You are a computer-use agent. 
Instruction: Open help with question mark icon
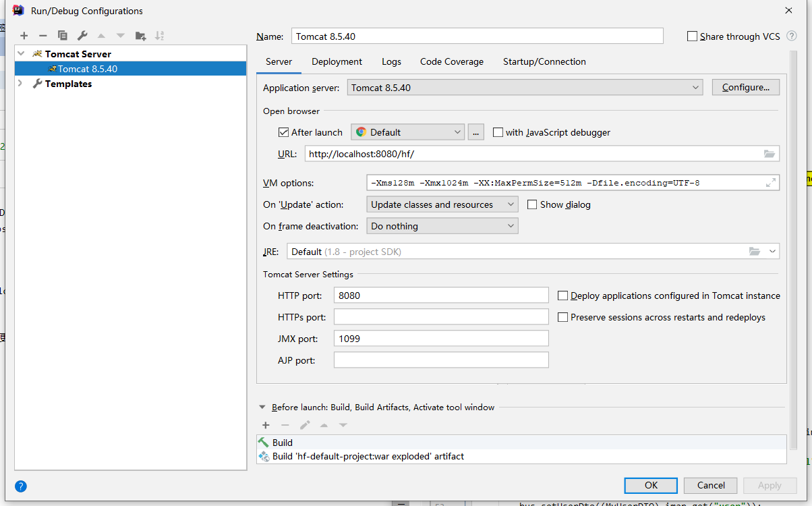21,486
